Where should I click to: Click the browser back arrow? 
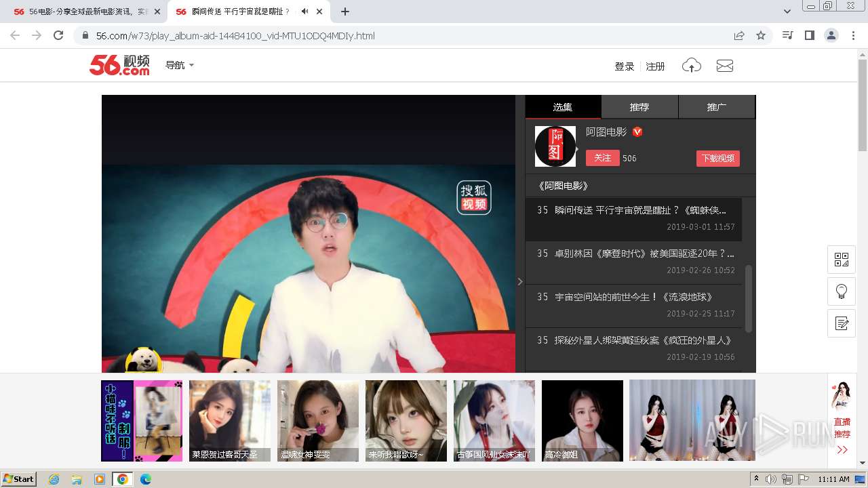15,35
